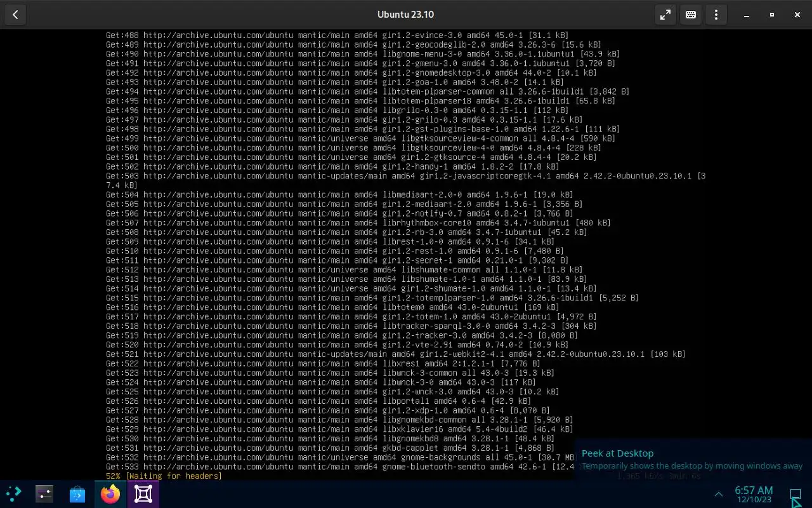Open the clock showing 6:57 AM
This screenshot has width=812, height=508.
pyautogui.click(x=754, y=494)
